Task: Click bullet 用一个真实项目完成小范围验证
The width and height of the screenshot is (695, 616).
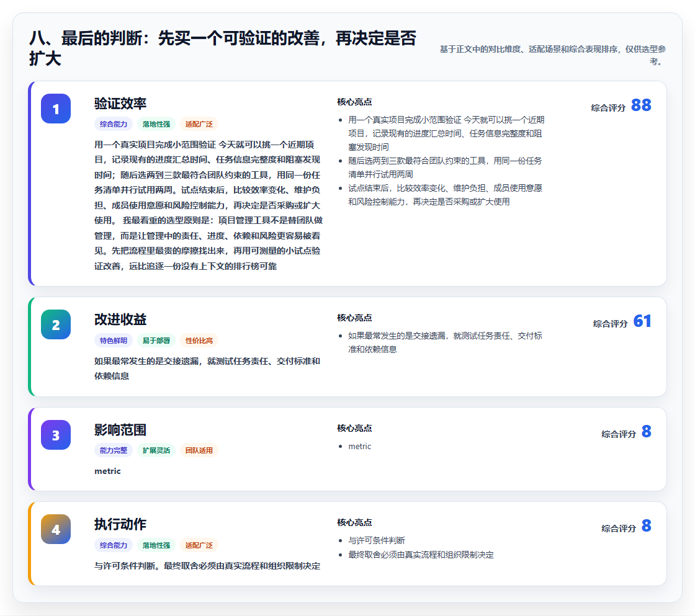Action: coord(446,133)
